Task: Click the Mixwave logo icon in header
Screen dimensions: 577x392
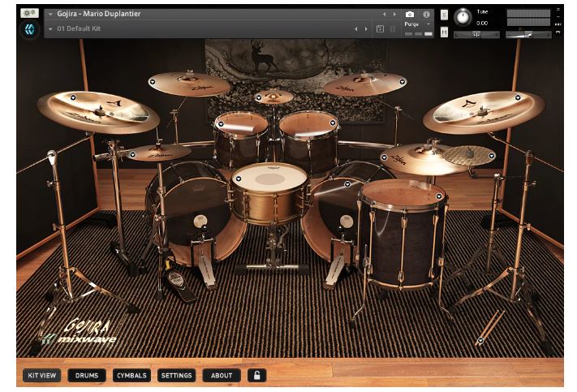Action: point(29,29)
